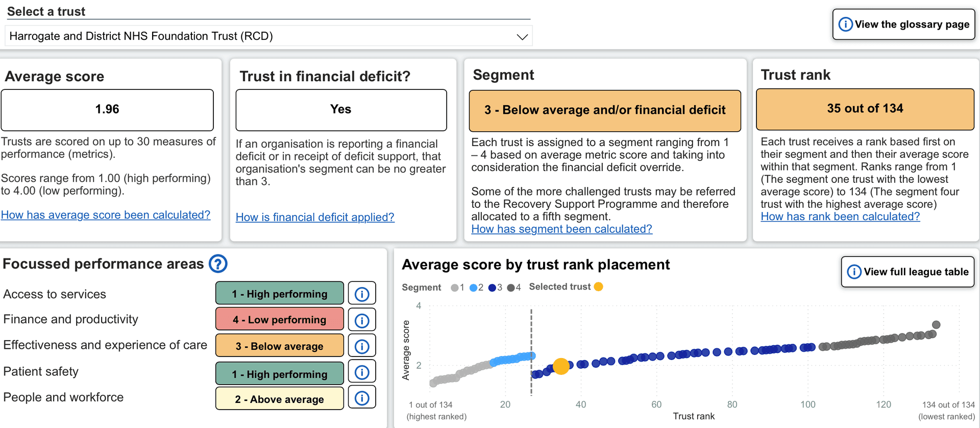Open info for People and workforce

[362, 398]
